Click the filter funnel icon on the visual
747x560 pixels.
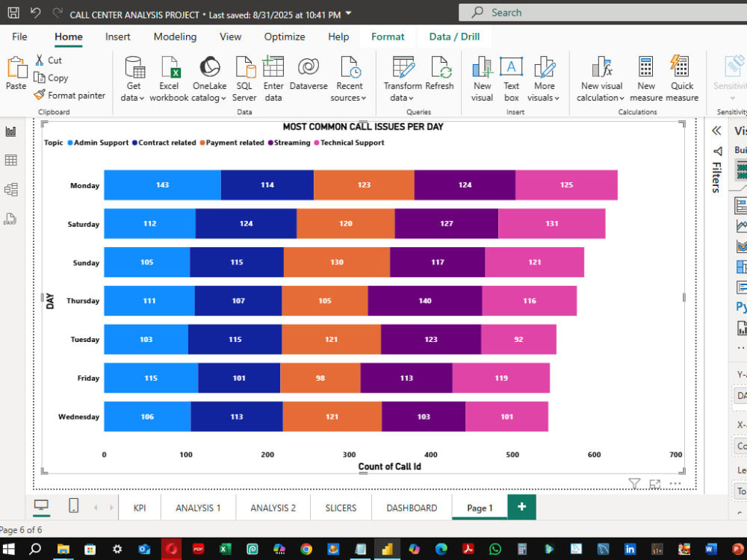click(x=634, y=484)
